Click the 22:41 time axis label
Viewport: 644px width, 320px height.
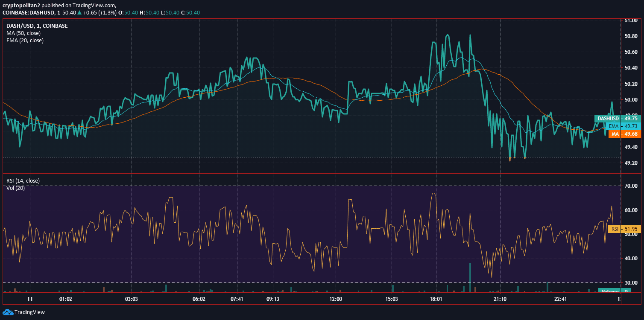pyautogui.click(x=560, y=299)
